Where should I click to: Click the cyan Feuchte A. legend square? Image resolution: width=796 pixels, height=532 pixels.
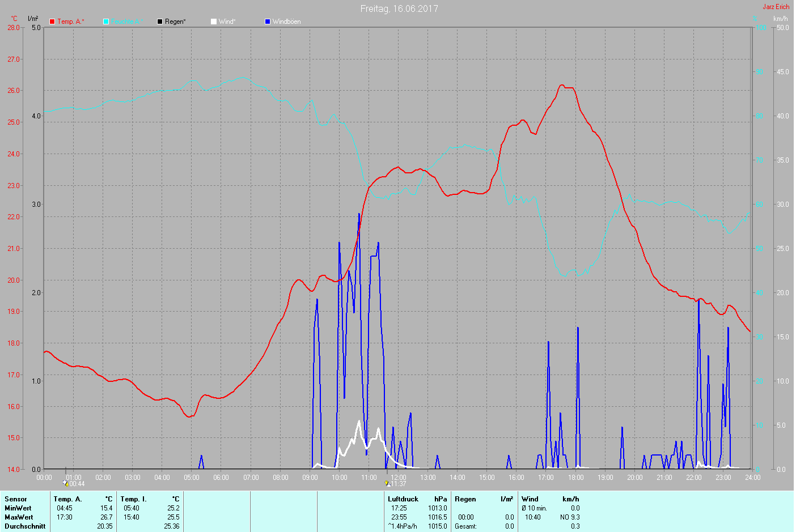click(106, 22)
